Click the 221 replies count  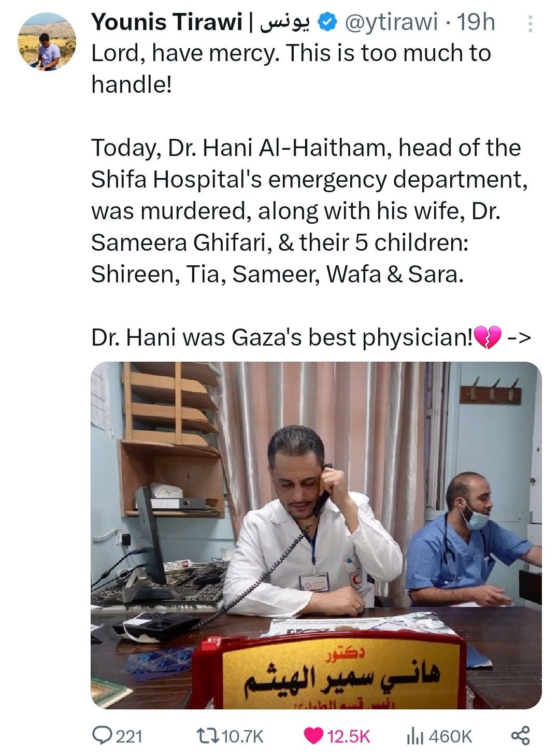tap(129, 736)
